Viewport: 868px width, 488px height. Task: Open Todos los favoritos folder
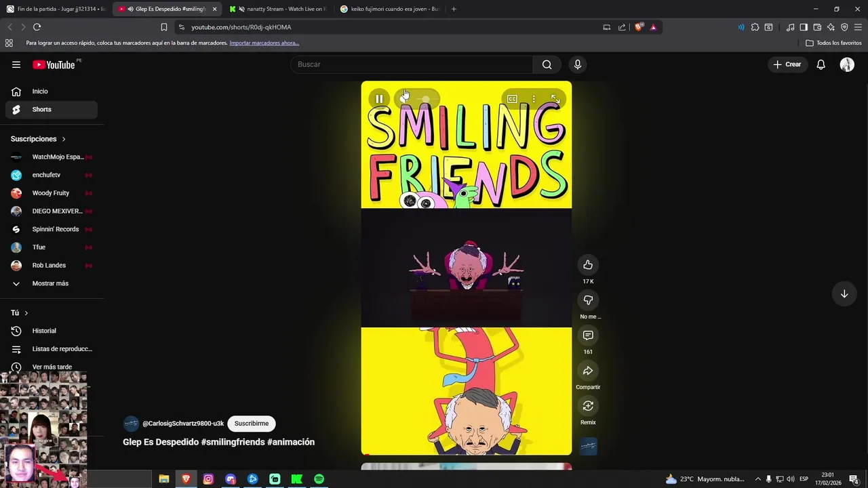click(833, 43)
